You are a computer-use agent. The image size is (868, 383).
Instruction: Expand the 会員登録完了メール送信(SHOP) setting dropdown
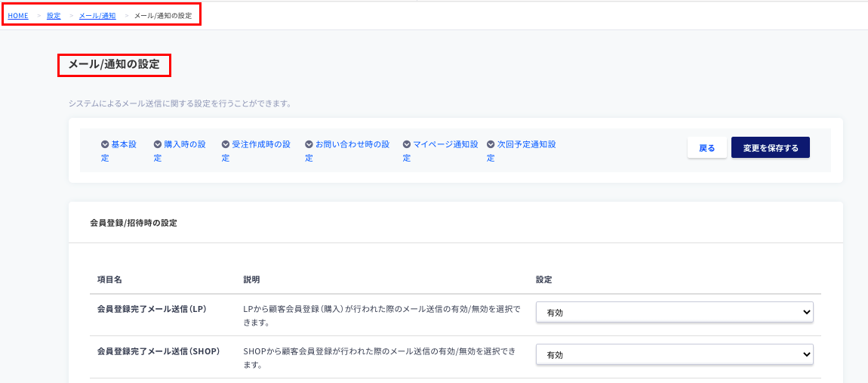674,354
